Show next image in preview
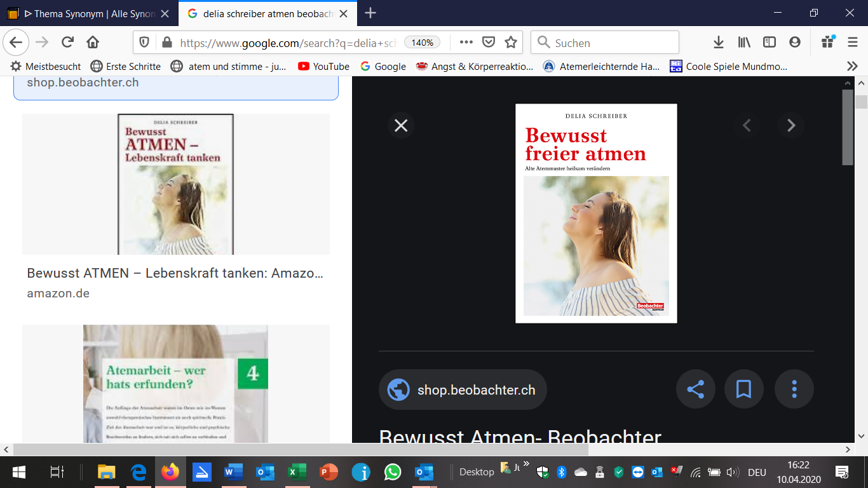The width and height of the screenshot is (868, 488). (791, 125)
